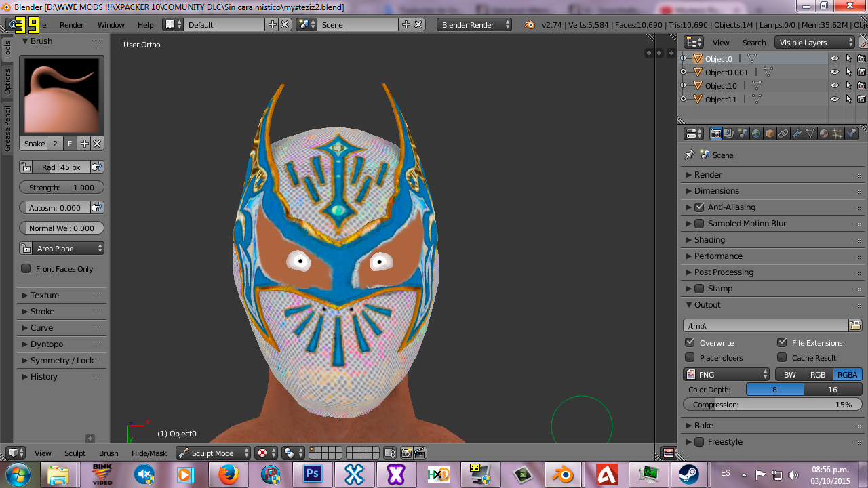Screen dimensions: 868x488
Task: Click the OpenGL render image camera icon
Action: click(406, 453)
